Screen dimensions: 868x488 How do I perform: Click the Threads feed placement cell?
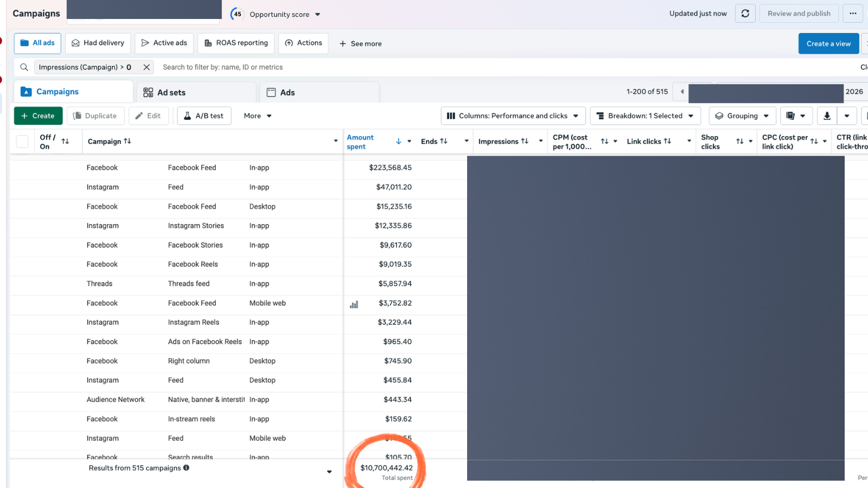click(189, 284)
